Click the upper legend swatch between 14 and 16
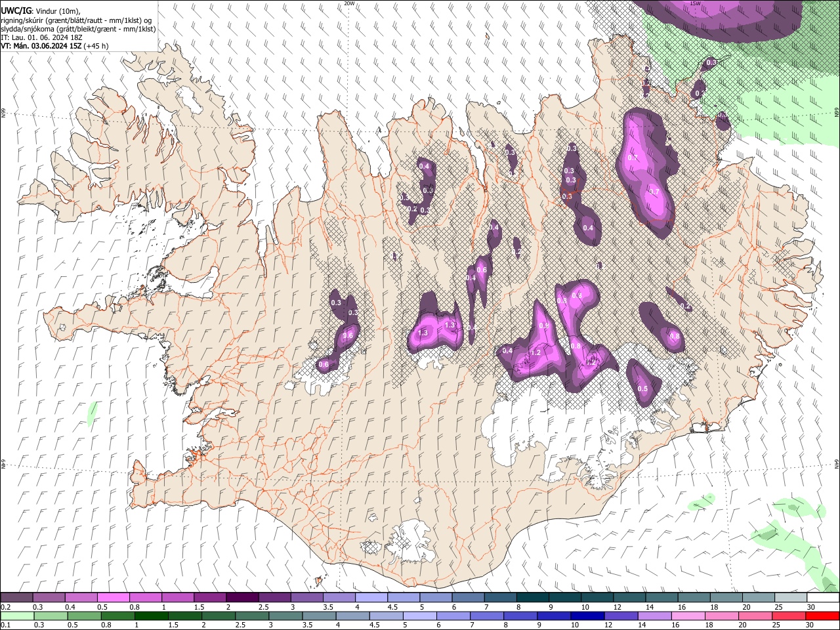This screenshot has width=840, height=630. coord(661,597)
